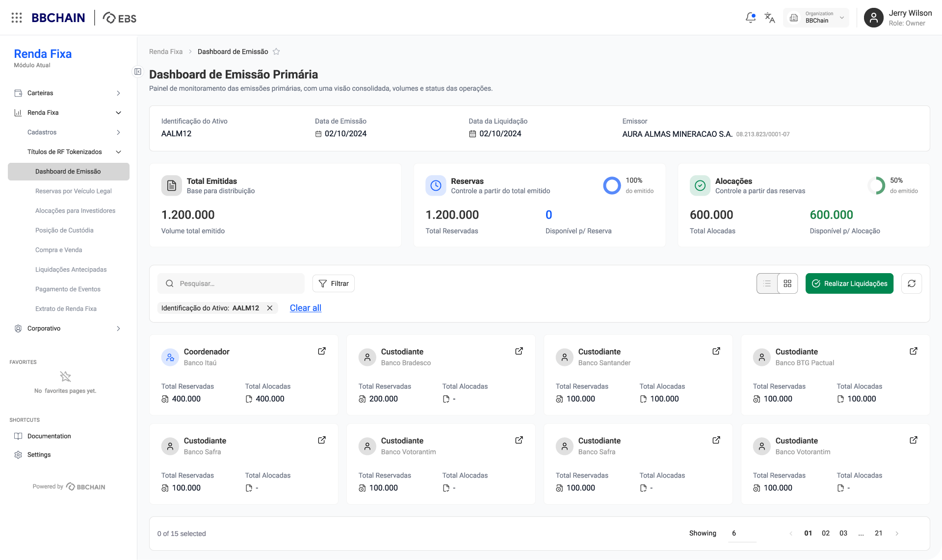Go to next page arrow
Viewport: 942px width, 560px height.
[897, 534]
